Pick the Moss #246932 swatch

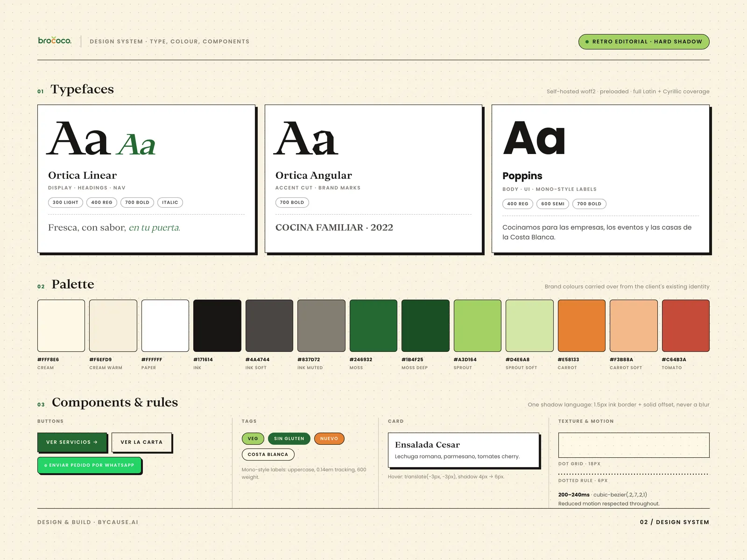[373, 326]
